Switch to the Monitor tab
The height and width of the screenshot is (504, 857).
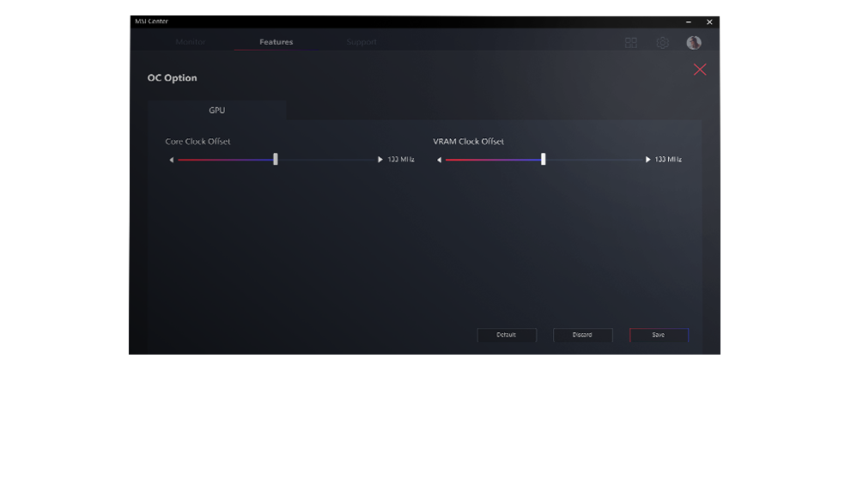pos(191,42)
